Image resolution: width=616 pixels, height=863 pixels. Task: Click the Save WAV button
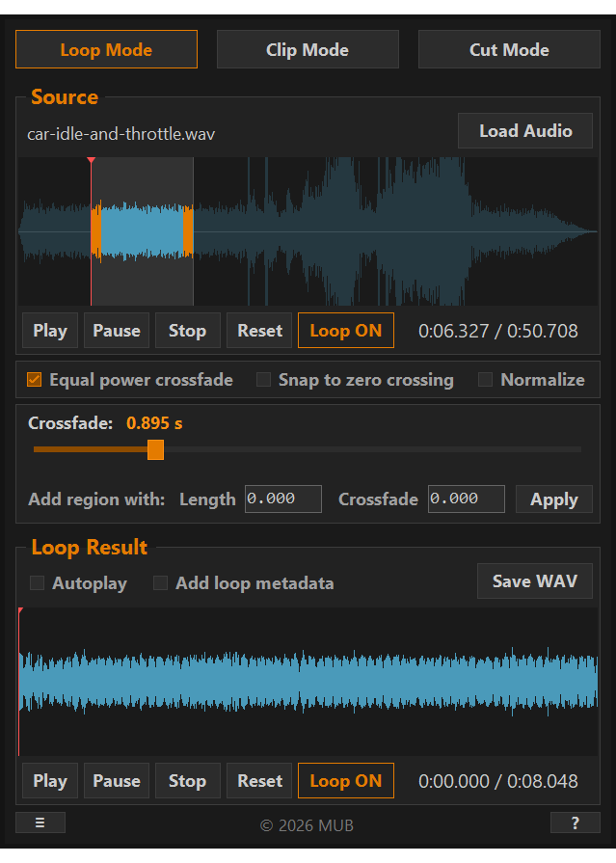tap(534, 580)
